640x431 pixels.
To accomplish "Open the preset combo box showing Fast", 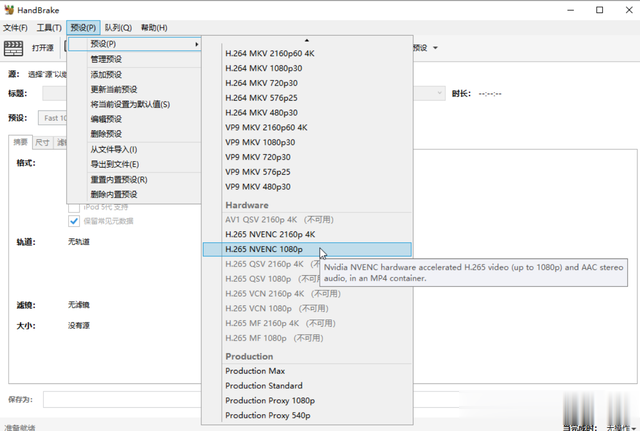I will (53, 118).
